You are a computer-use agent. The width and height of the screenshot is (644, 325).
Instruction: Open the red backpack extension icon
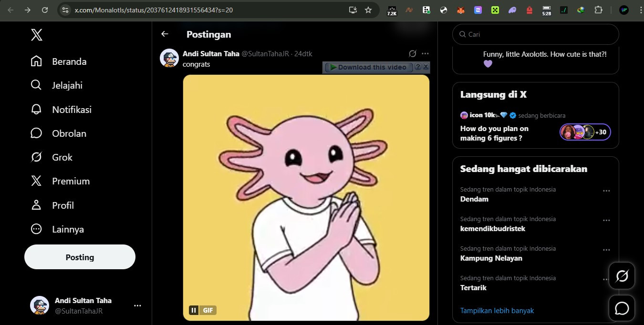(530, 10)
